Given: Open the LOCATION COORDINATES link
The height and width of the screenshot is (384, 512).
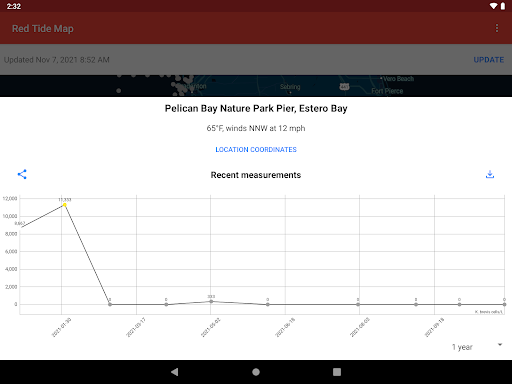Looking at the screenshot, I should pyautogui.click(x=256, y=149).
